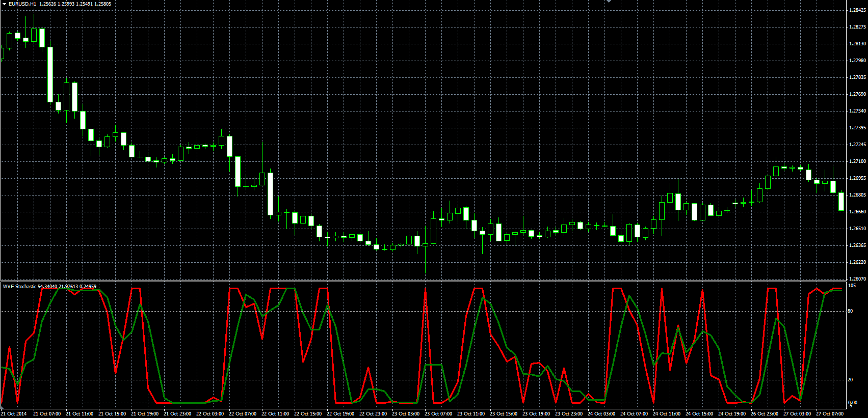Viewport: 868px width, 418px height.
Task: Click the 22 Oct 03:00 time label
Action: click(210, 414)
